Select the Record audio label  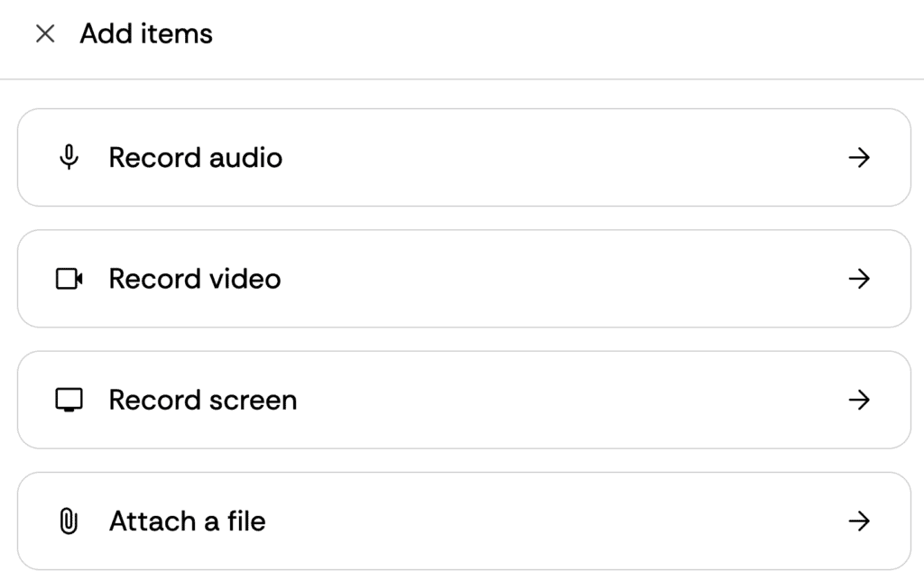[x=195, y=158]
